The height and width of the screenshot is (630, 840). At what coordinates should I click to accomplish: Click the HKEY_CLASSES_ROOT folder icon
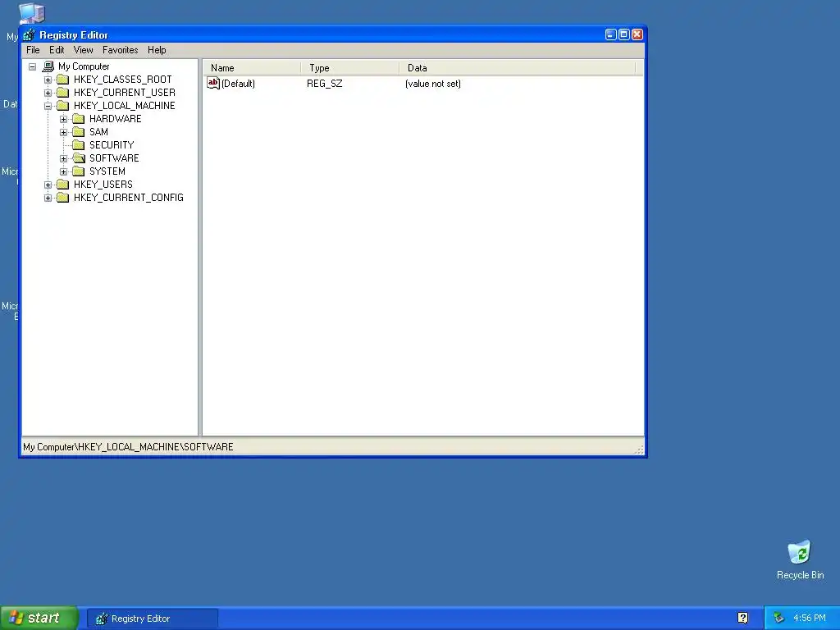click(x=63, y=80)
